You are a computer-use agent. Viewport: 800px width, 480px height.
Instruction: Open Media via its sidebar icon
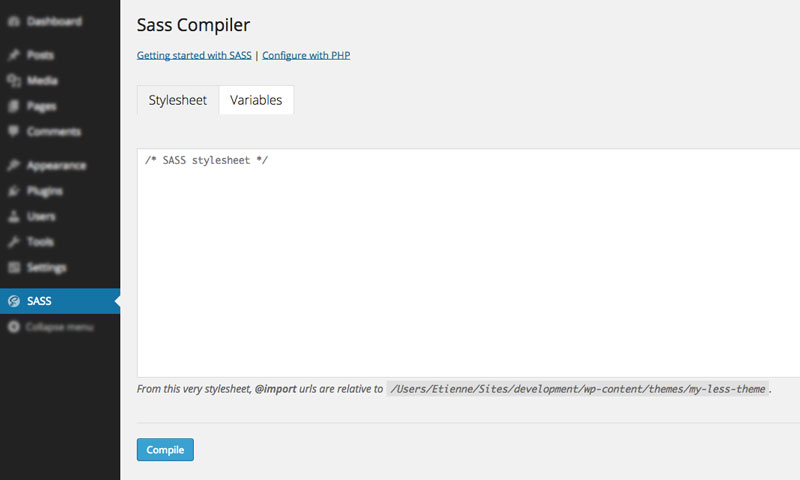click(x=14, y=81)
